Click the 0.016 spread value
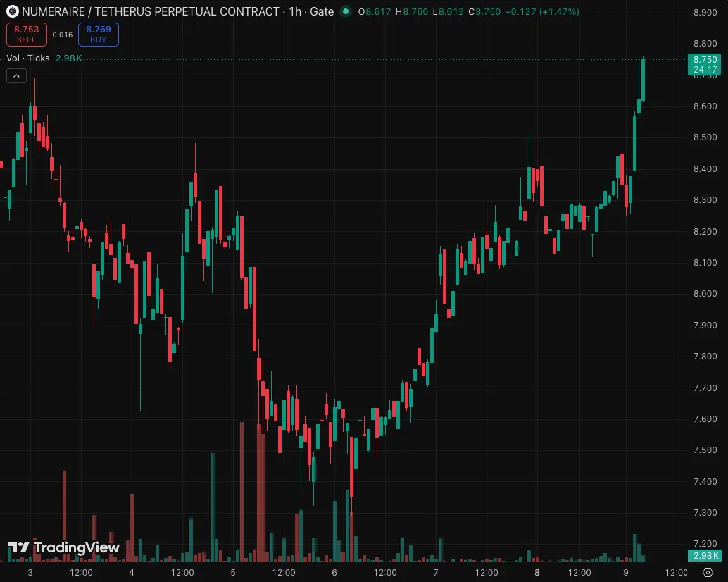This screenshot has height=582, width=728. [63, 35]
